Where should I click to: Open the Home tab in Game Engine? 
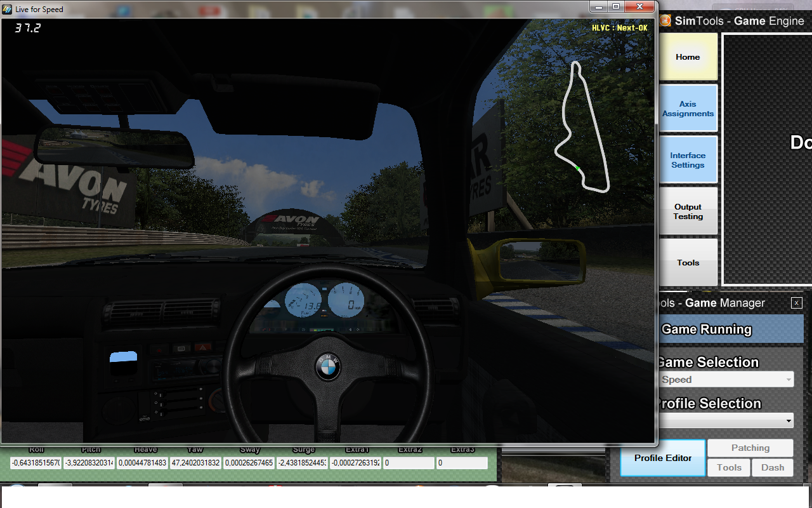688,57
